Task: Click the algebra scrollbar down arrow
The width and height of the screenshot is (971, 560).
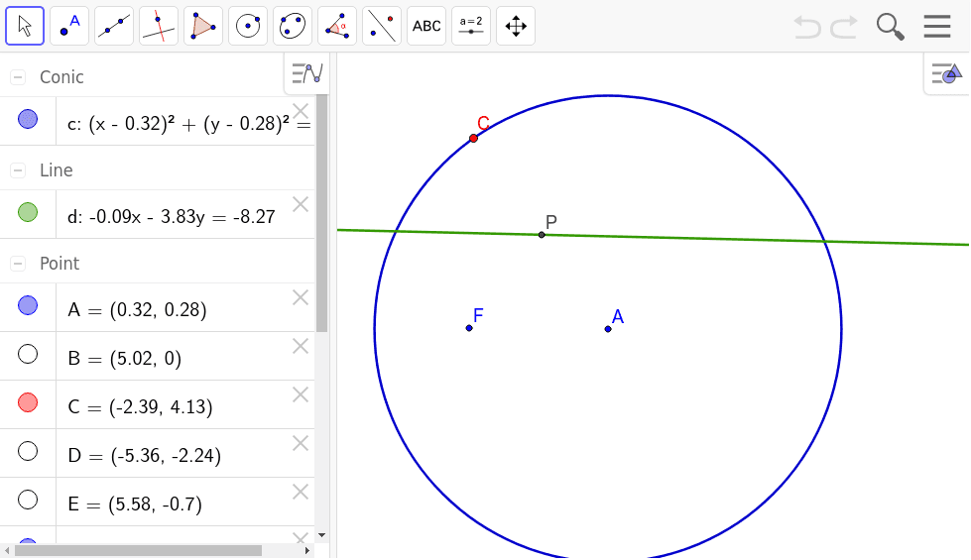Action: click(321, 535)
